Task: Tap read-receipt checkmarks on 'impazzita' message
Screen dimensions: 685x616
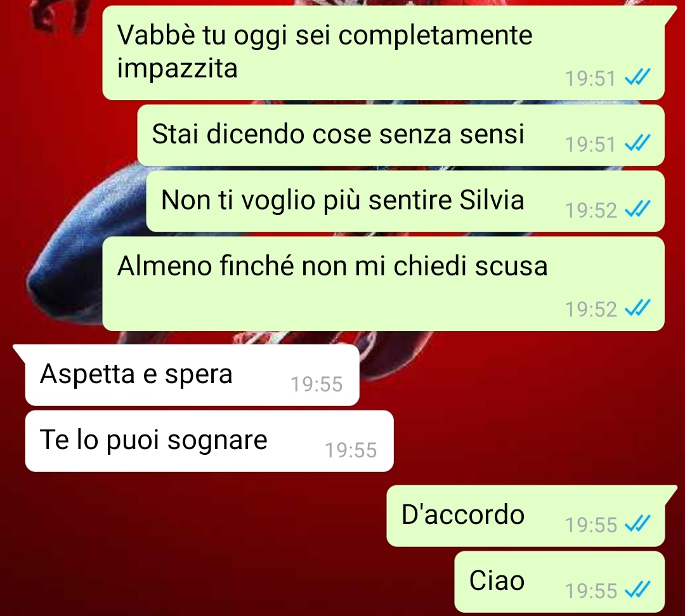Action: (637, 77)
